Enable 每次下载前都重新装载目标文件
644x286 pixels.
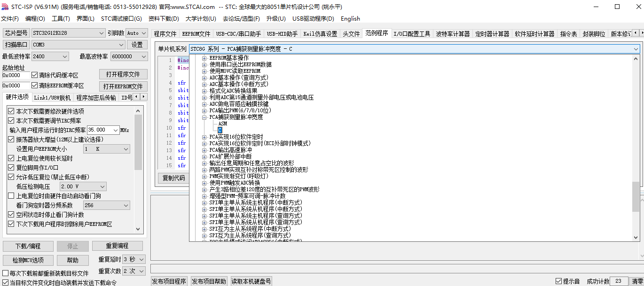tap(6, 273)
